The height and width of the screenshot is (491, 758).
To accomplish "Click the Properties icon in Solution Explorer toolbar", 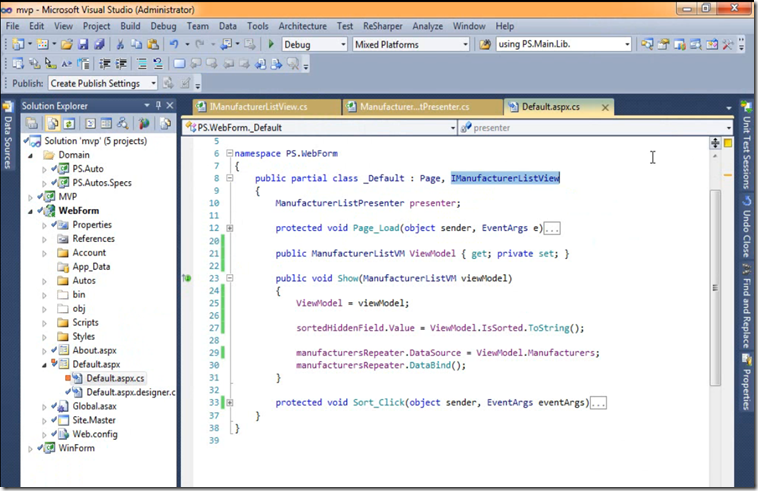I will [x=32, y=124].
